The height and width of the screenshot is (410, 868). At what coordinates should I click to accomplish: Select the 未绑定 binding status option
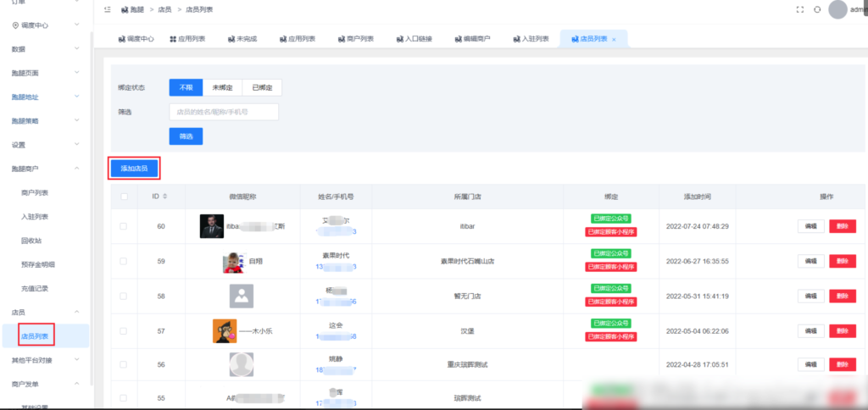pyautogui.click(x=222, y=87)
